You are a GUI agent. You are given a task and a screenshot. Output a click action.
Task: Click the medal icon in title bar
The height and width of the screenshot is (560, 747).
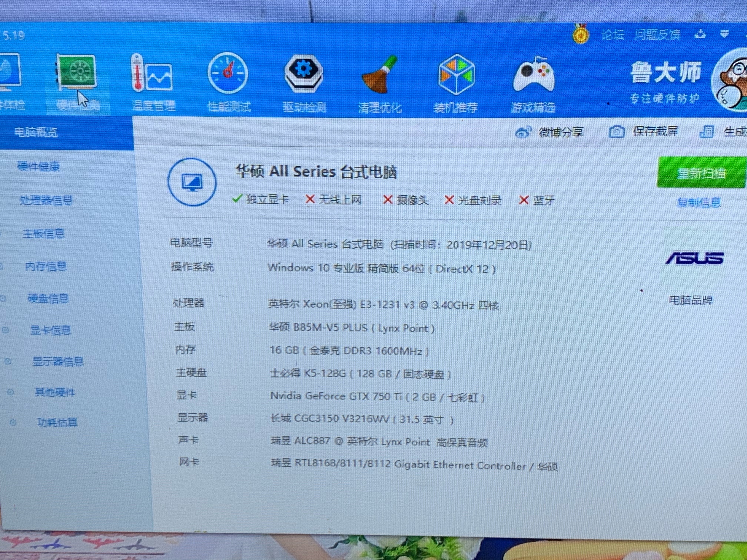(x=581, y=34)
